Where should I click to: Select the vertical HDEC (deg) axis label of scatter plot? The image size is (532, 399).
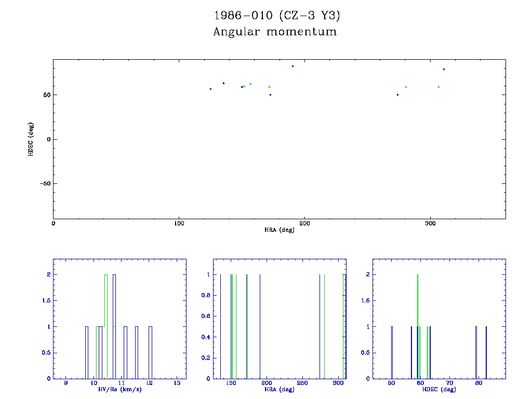[31, 139]
